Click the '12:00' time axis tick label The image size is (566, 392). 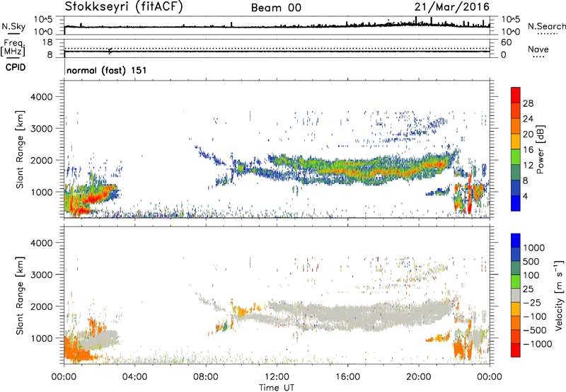277,377
